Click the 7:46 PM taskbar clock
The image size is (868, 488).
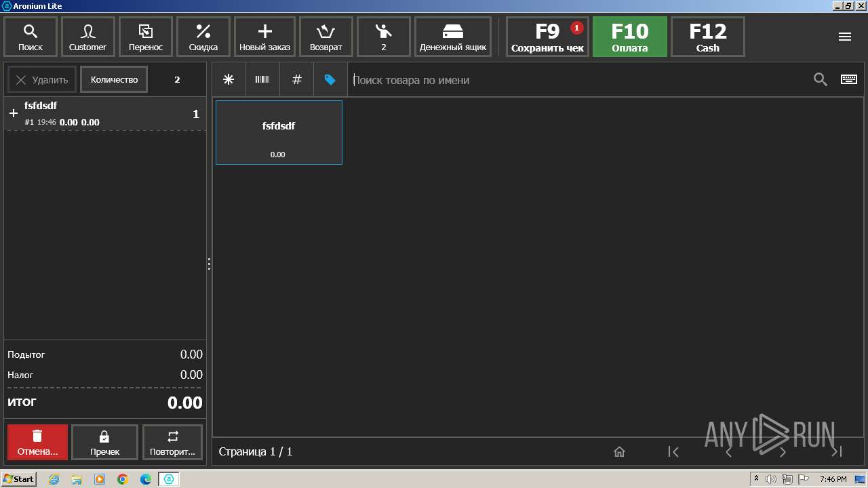(833, 479)
